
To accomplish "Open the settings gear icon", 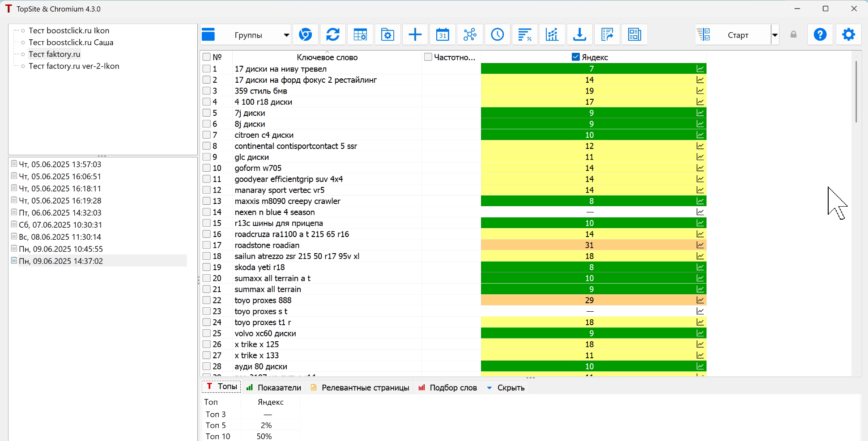I will pos(848,34).
